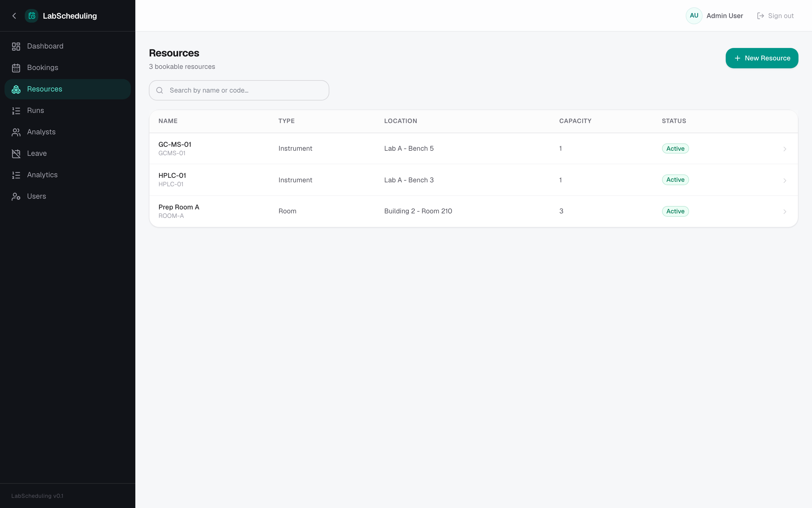The image size is (812, 508).
Task: Click LabScheduling v0.1 footer text
Action: (37, 496)
